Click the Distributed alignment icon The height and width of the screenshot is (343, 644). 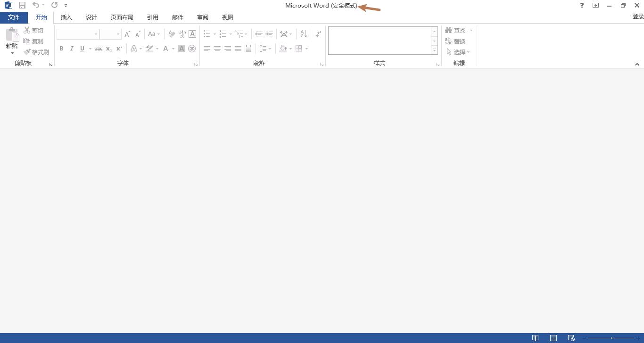(x=248, y=49)
